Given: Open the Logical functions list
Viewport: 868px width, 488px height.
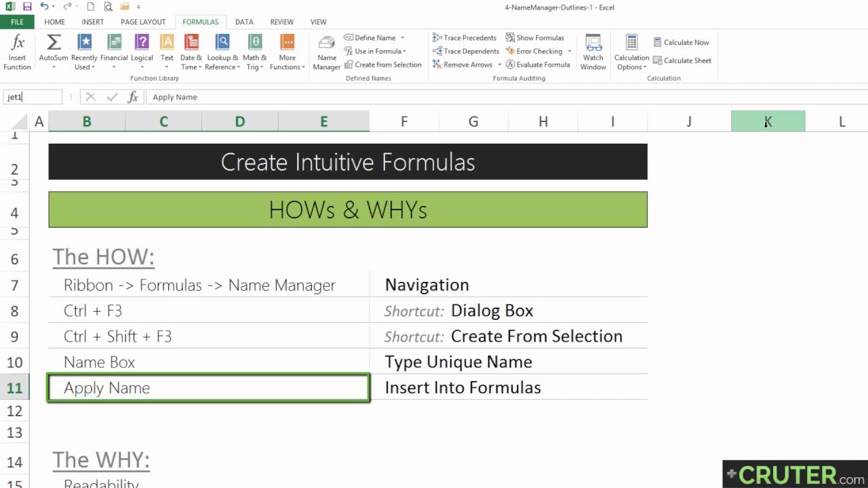Looking at the screenshot, I should tap(142, 53).
